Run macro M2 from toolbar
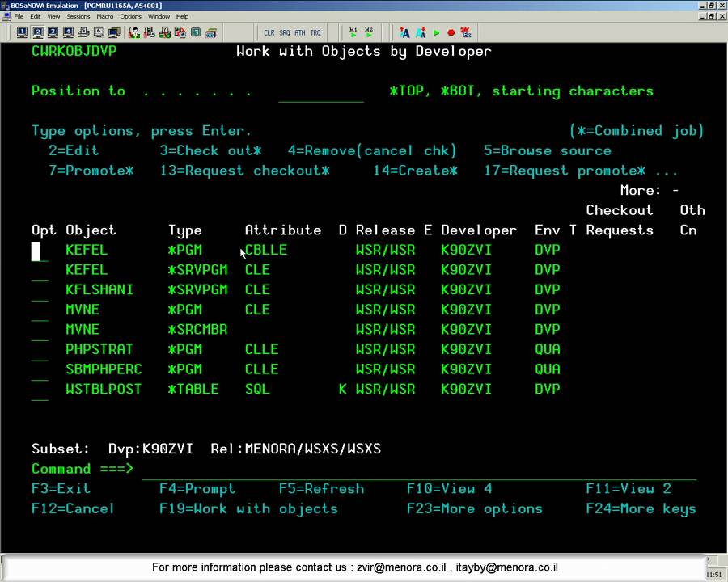Image resolution: width=728 pixels, height=582 pixels. pos(369,32)
